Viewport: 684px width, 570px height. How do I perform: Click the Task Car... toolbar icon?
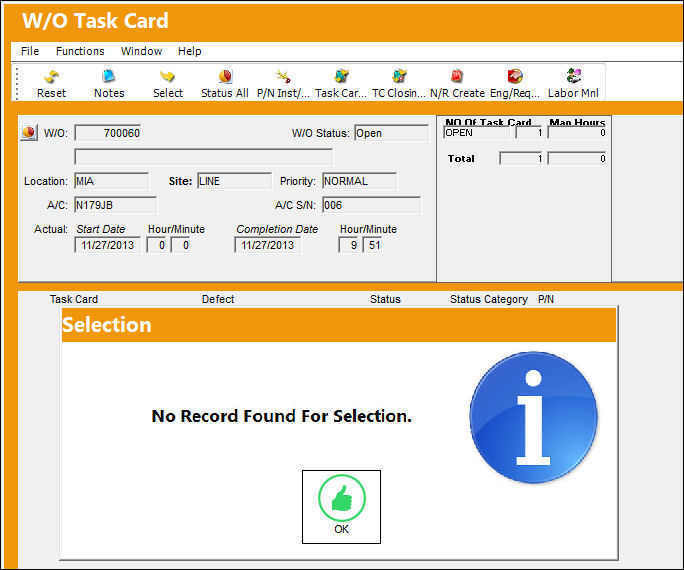[341, 83]
